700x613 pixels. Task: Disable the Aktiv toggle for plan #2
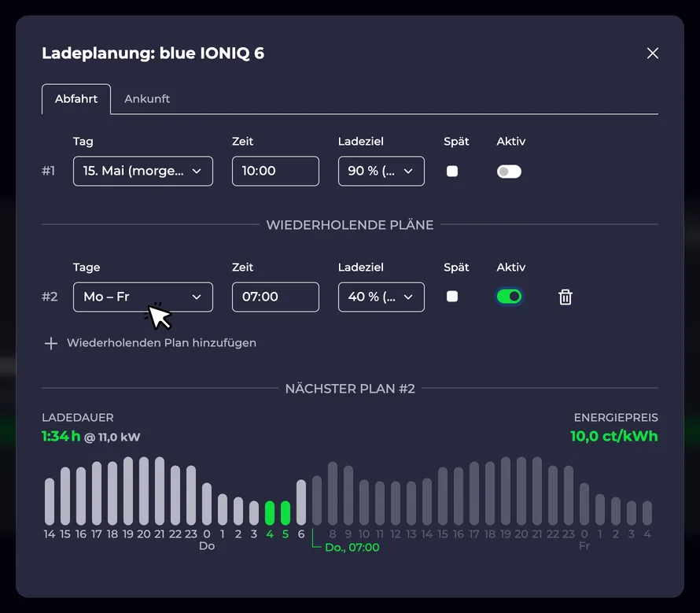(509, 296)
